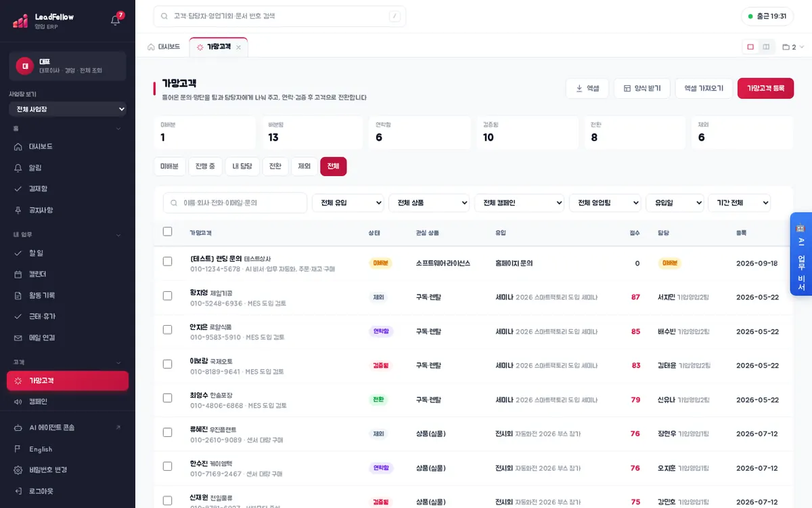Open the notification bell with badge 7

[x=116, y=20]
